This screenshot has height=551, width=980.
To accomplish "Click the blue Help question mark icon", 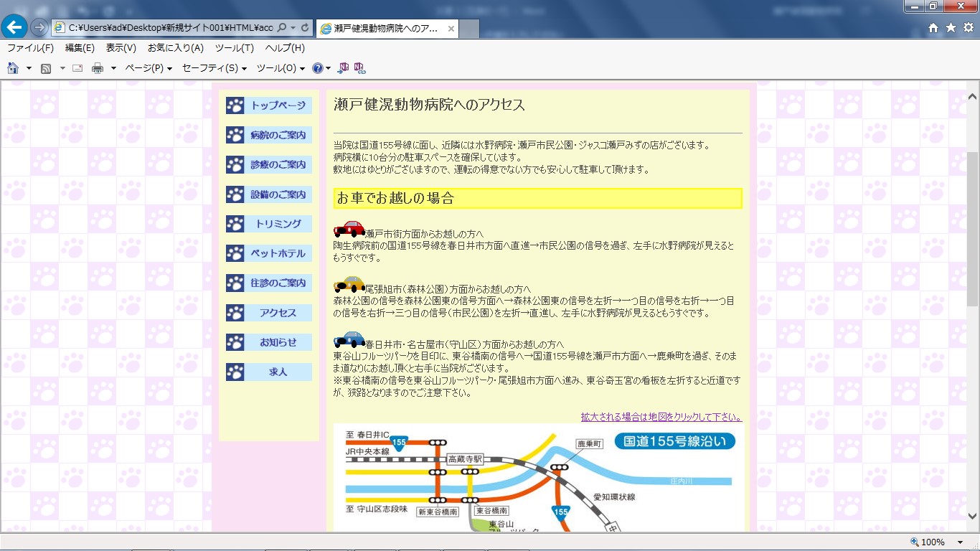I will (x=318, y=68).
